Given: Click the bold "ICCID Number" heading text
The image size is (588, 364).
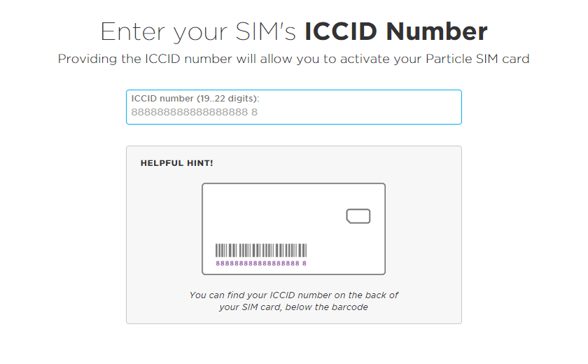Looking at the screenshot, I should [x=395, y=32].
